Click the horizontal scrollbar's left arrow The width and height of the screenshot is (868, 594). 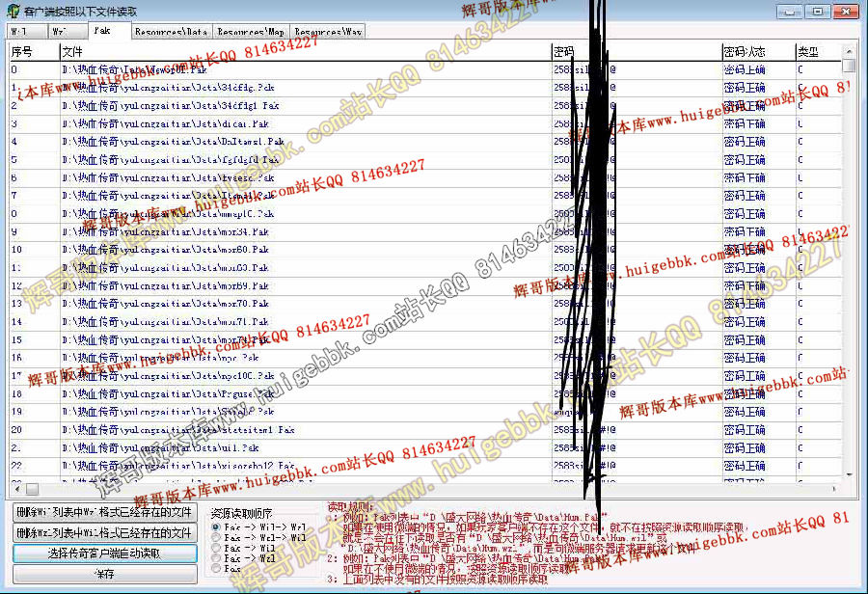point(17,489)
